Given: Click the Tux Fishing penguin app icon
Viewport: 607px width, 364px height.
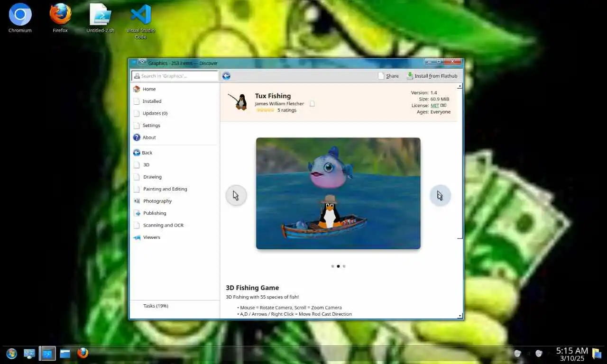Looking at the screenshot, I should click(239, 101).
